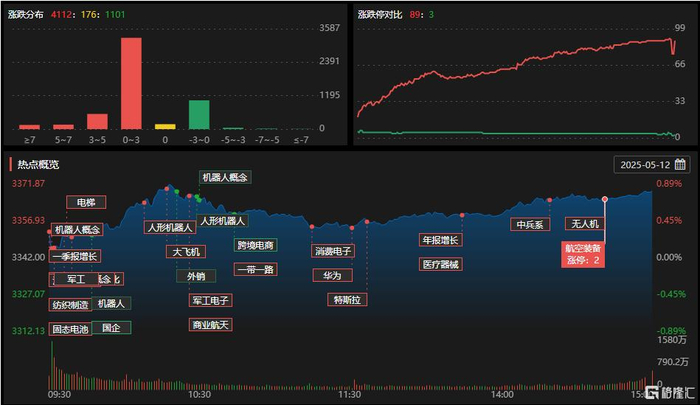This screenshot has height=405, width=700.
Task: Click the red dot marker above 消费电子
Action: click(312, 227)
